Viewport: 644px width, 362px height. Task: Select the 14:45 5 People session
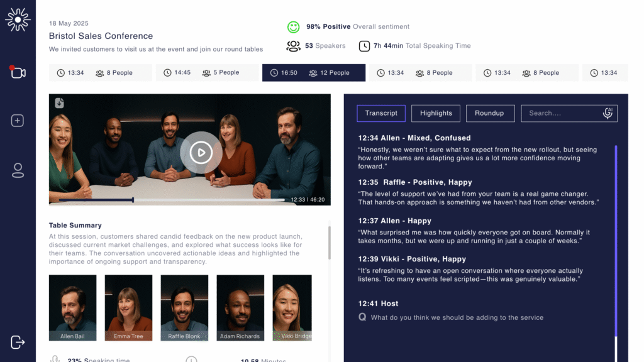[207, 73]
